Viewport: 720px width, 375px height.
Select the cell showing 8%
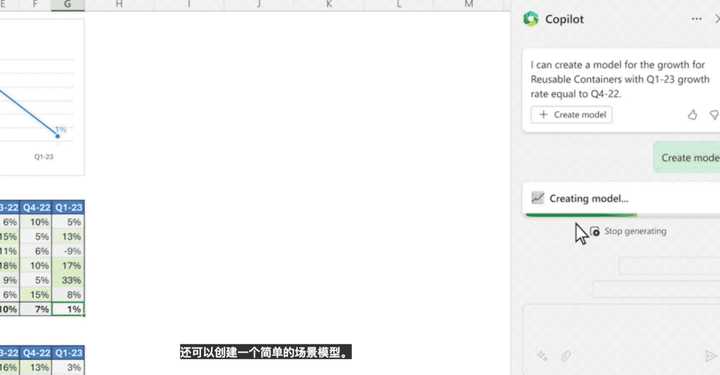[68, 295]
